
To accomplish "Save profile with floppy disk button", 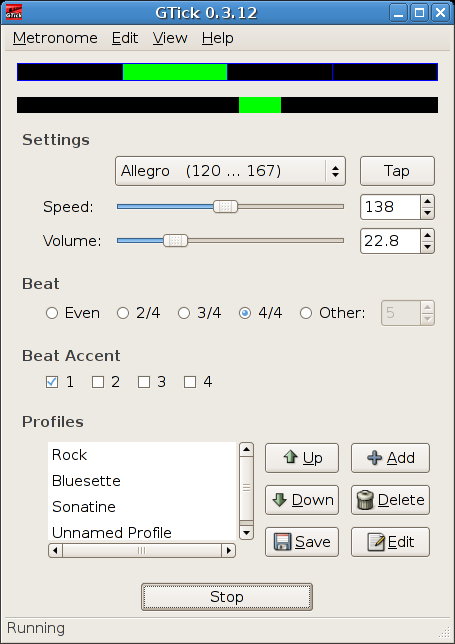I will tap(302, 542).
